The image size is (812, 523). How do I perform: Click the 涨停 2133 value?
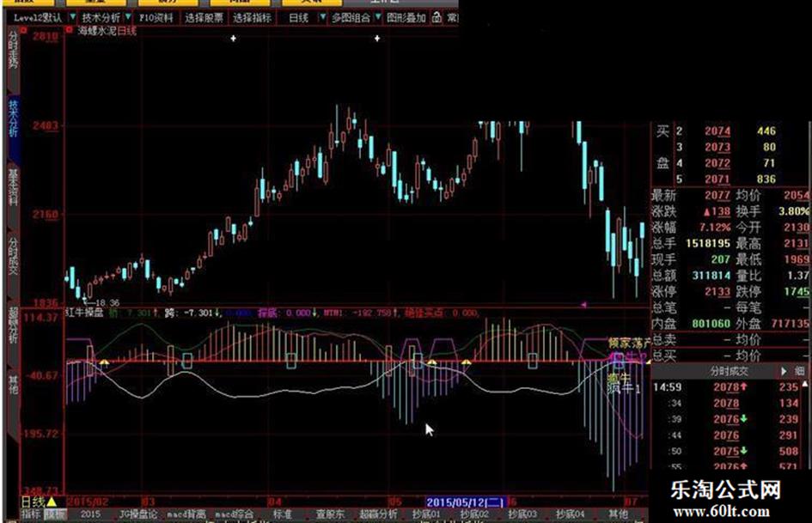[717, 291]
